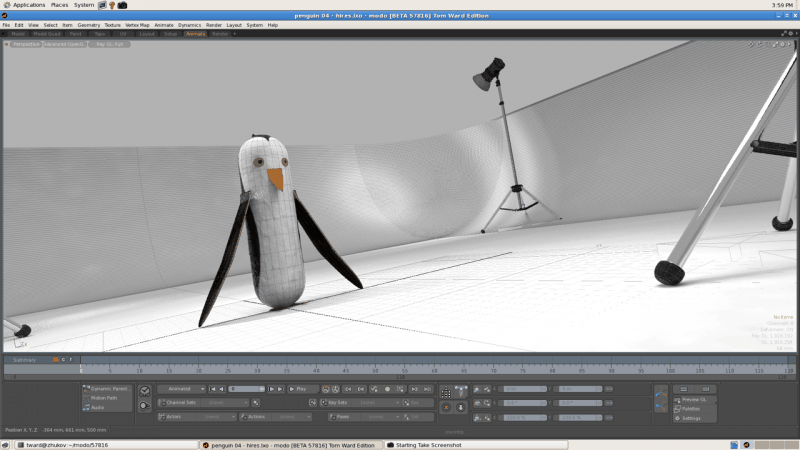
Task: Open the Settings button
Action: point(694,418)
